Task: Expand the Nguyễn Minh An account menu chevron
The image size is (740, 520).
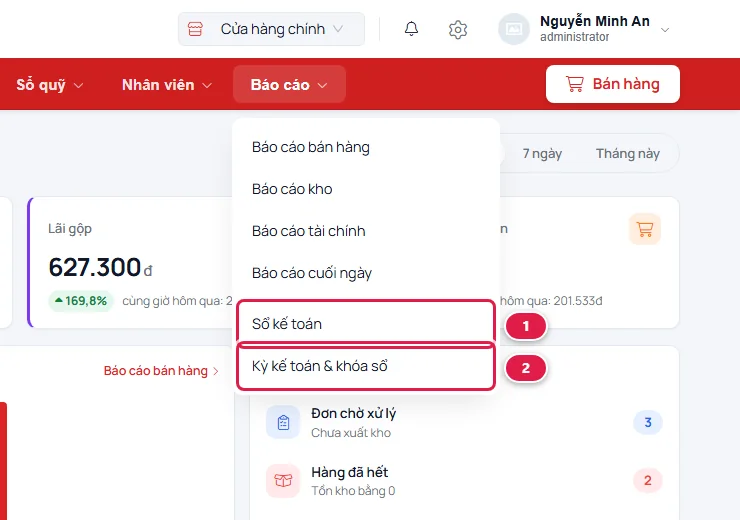Action: [664, 30]
